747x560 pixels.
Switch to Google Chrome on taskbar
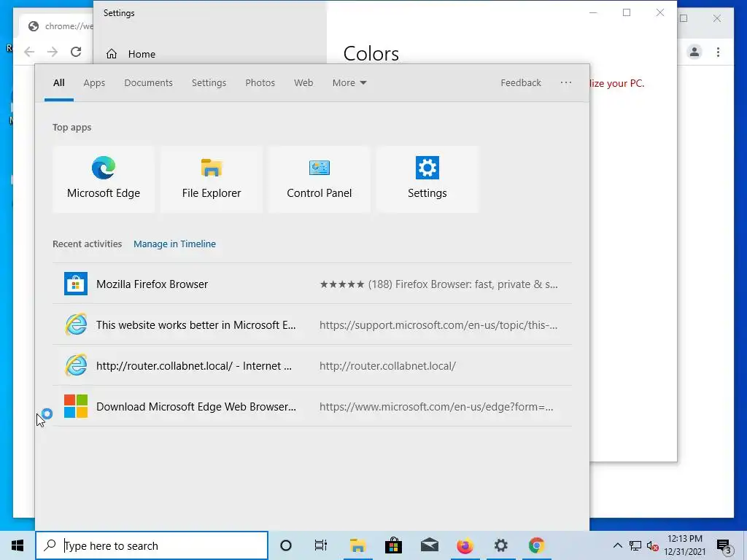point(536,545)
